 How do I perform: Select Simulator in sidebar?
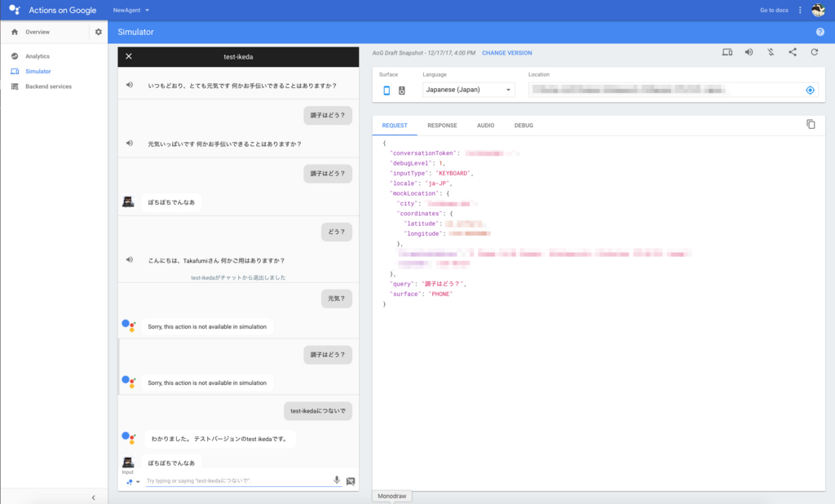point(38,71)
